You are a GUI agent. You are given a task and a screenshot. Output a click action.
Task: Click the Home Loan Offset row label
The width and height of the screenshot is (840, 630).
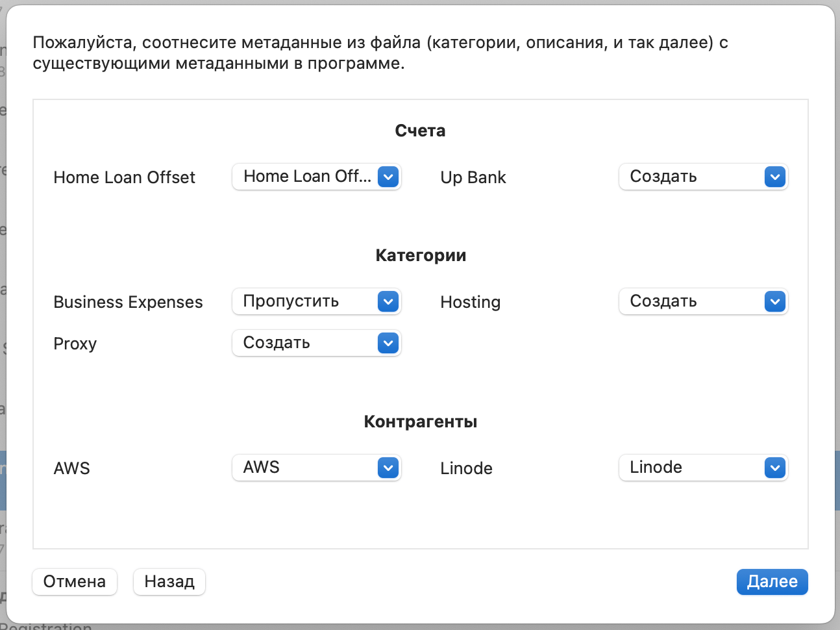pos(124,177)
